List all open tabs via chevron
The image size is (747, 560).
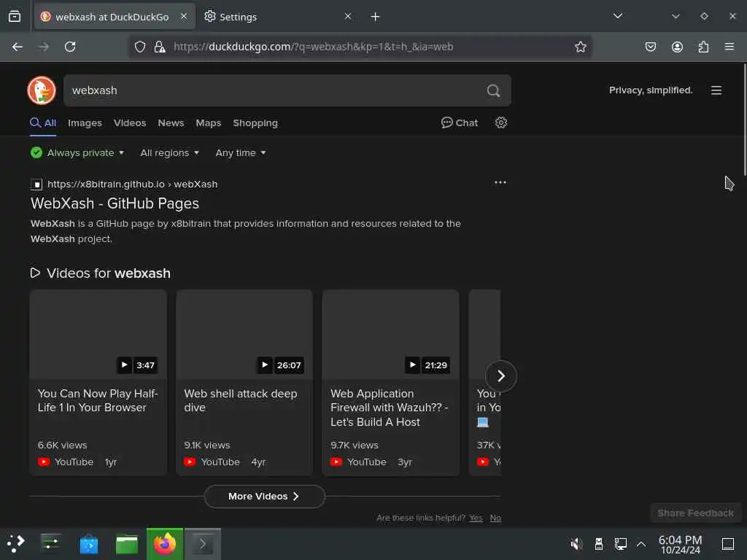tap(618, 17)
